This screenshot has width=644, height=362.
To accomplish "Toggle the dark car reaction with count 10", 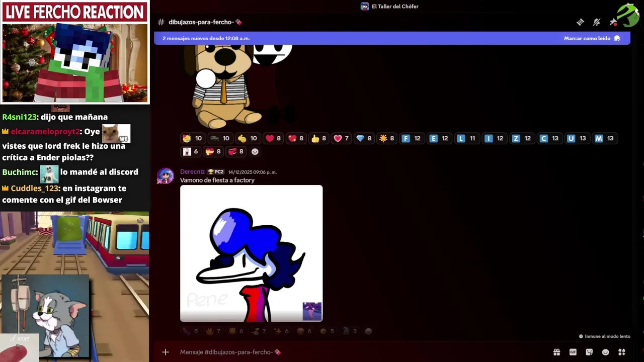I will point(220,138).
